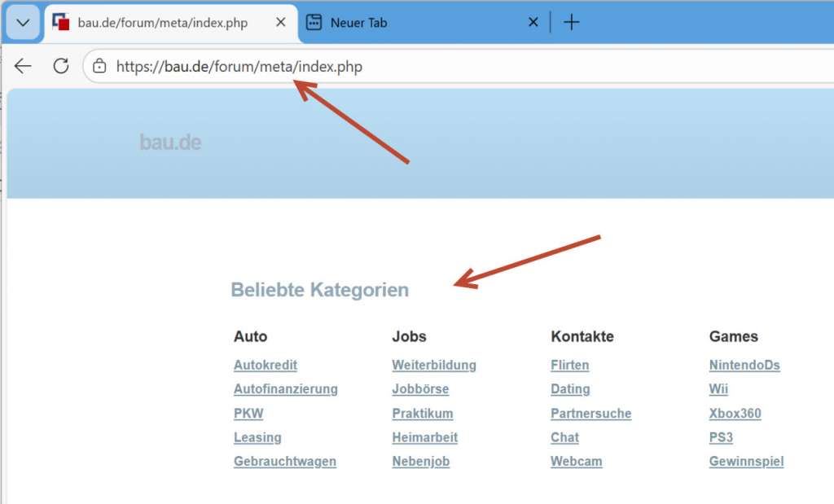Viewport: 834px width, 504px height.
Task: Open the Autokredit link
Action: 265,365
